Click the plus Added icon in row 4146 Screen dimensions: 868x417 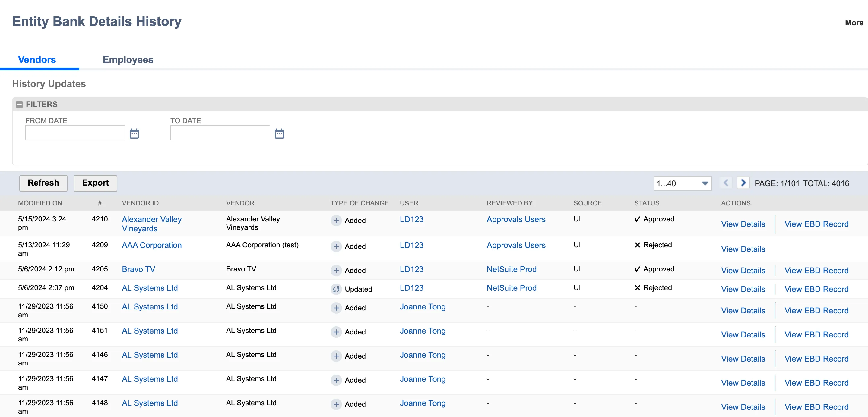[x=336, y=356]
